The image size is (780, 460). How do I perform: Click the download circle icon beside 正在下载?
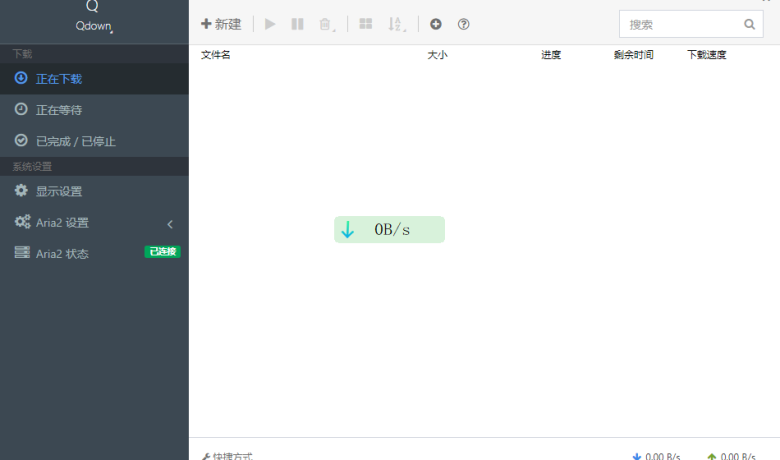point(21,78)
